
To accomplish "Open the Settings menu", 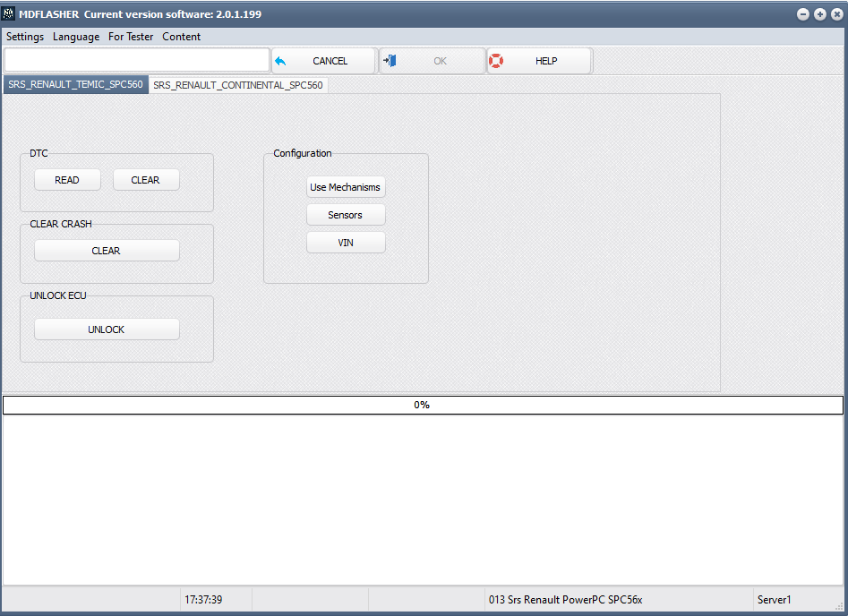I will 25,37.
